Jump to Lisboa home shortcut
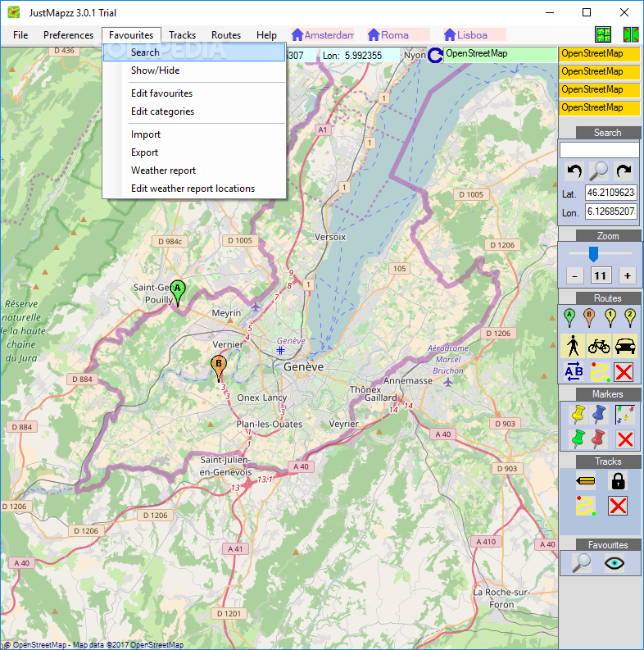Screen dimensions: 644x650 tap(475, 35)
